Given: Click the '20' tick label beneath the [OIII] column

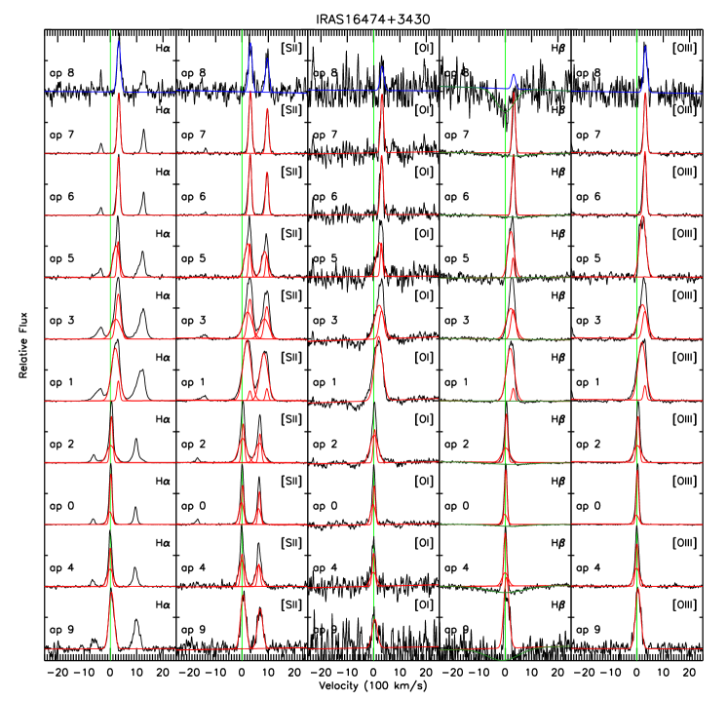Looking at the screenshot, I should (689, 672).
